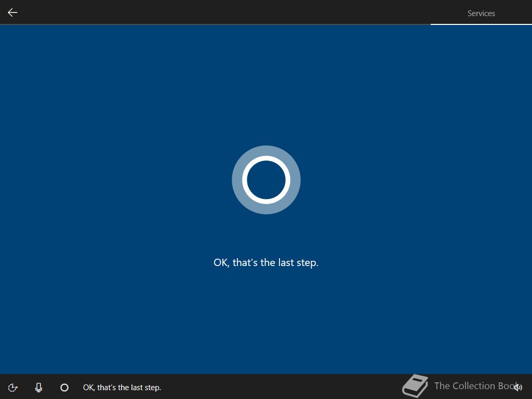Toggle the microphone icon
This screenshot has height=399, width=532.
click(x=38, y=388)
